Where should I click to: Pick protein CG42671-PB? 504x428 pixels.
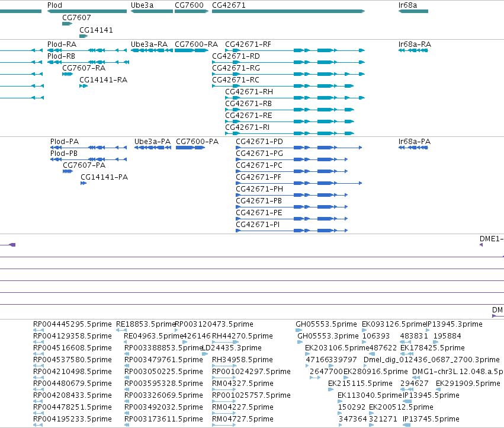[x=259, y=201]
